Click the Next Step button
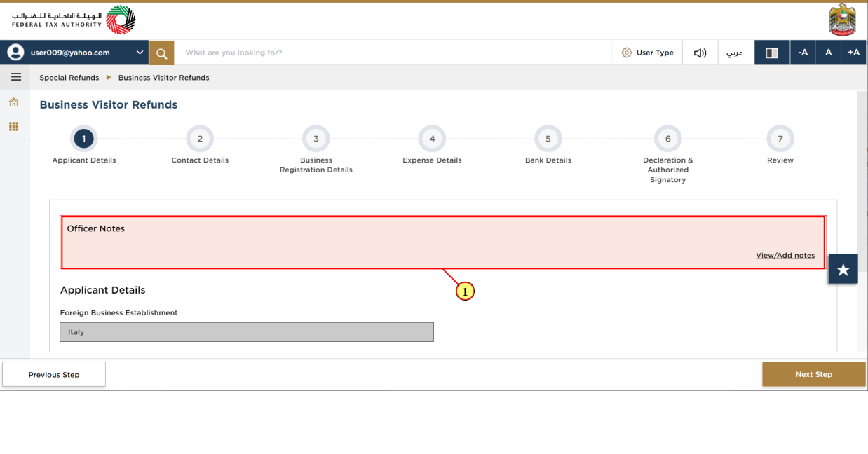The width and height of the screenshot is (868, 454). pyautogui.click(x=814, y=374)
